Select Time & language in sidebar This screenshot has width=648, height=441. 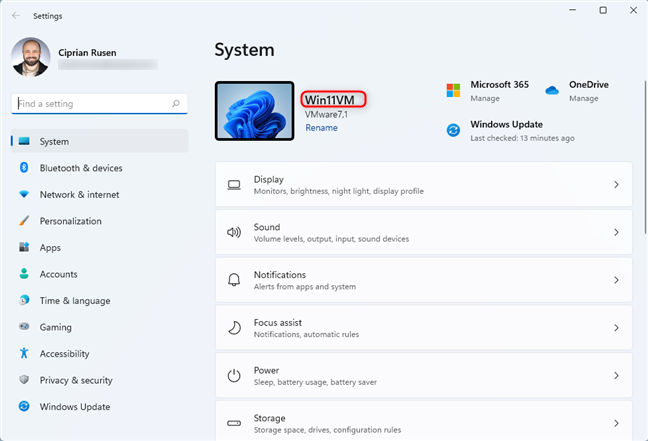pyautogui.click(x=74, y=300)
